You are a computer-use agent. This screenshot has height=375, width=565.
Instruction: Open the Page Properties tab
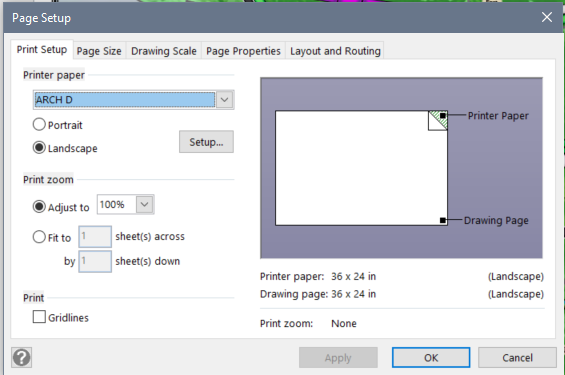tap(243, 51)
